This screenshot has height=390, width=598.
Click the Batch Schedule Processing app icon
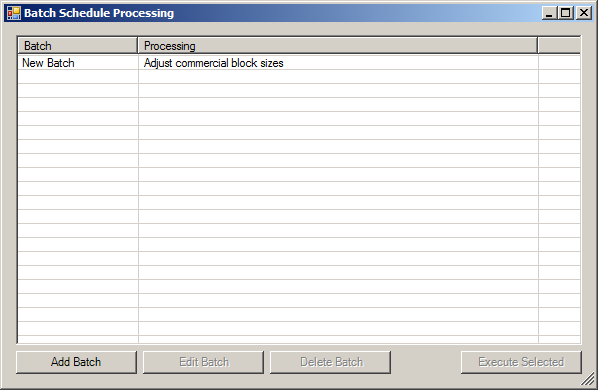pyautogui.click(x=14, y=13)
